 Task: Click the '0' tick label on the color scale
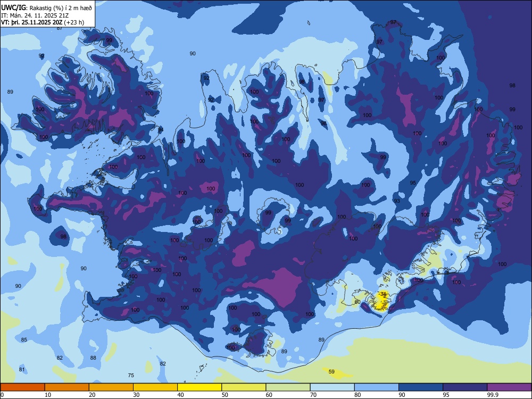point(2,395)
